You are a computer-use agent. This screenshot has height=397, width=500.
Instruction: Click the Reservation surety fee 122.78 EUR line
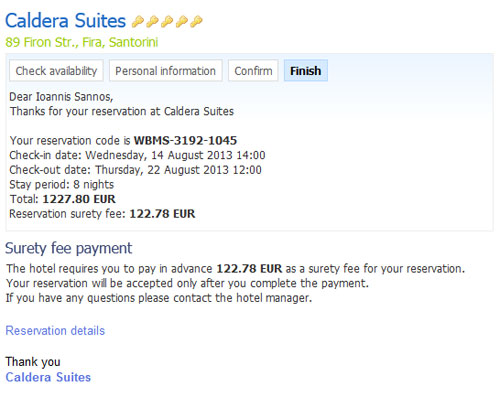[102, 214]
